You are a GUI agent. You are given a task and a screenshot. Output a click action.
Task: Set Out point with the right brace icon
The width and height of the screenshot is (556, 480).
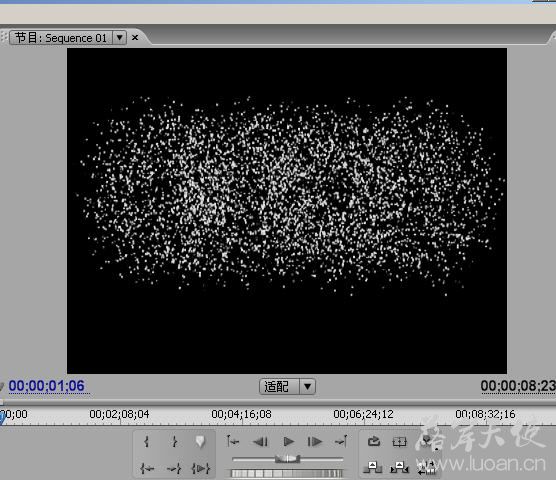[174, 441]
